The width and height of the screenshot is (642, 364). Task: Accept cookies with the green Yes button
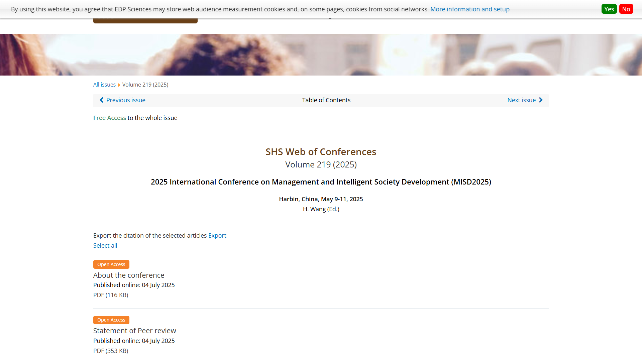tap(609, 9)
